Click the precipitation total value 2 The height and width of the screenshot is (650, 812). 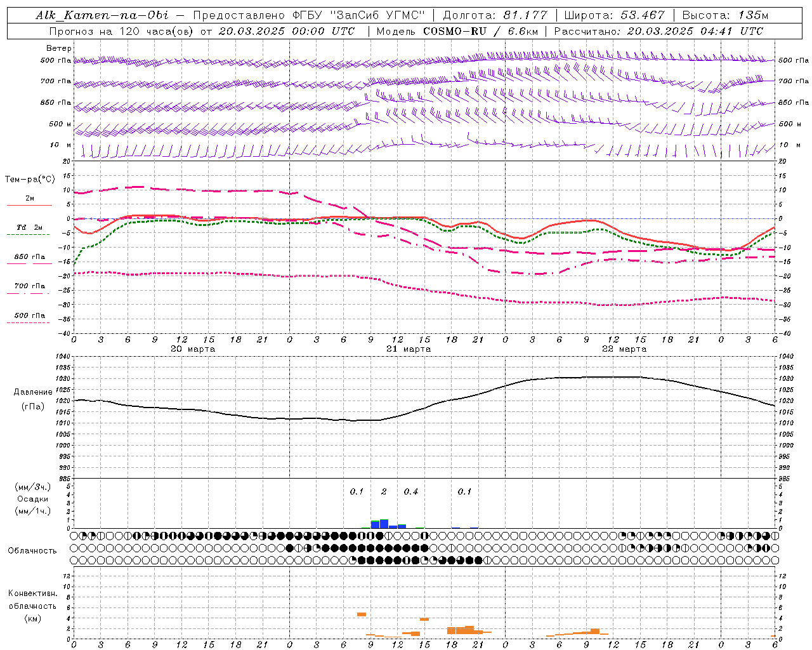[384, 491]
